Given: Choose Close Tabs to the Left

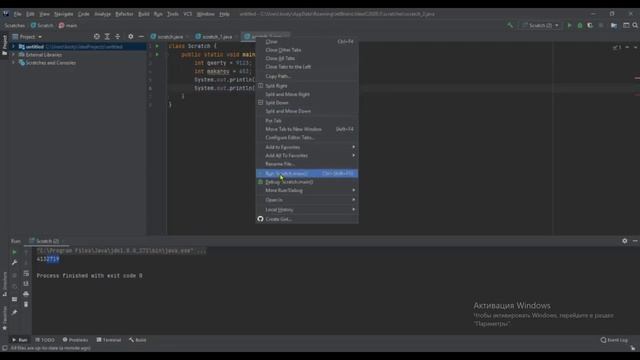Looking at the screenshot, I should pos(307,67).
